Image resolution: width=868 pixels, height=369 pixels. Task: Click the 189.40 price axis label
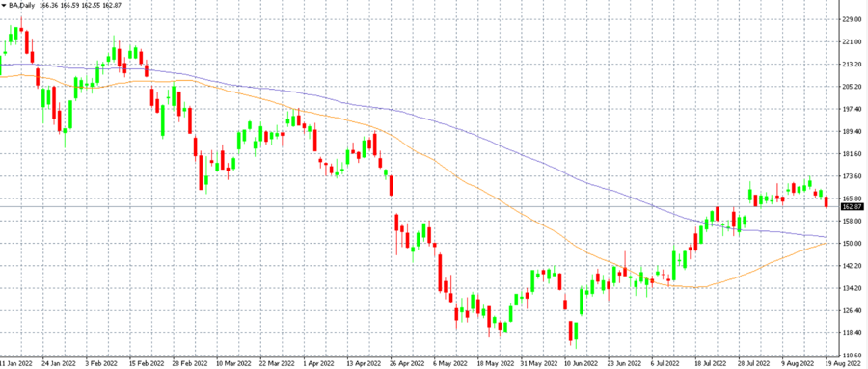[851, 132]
